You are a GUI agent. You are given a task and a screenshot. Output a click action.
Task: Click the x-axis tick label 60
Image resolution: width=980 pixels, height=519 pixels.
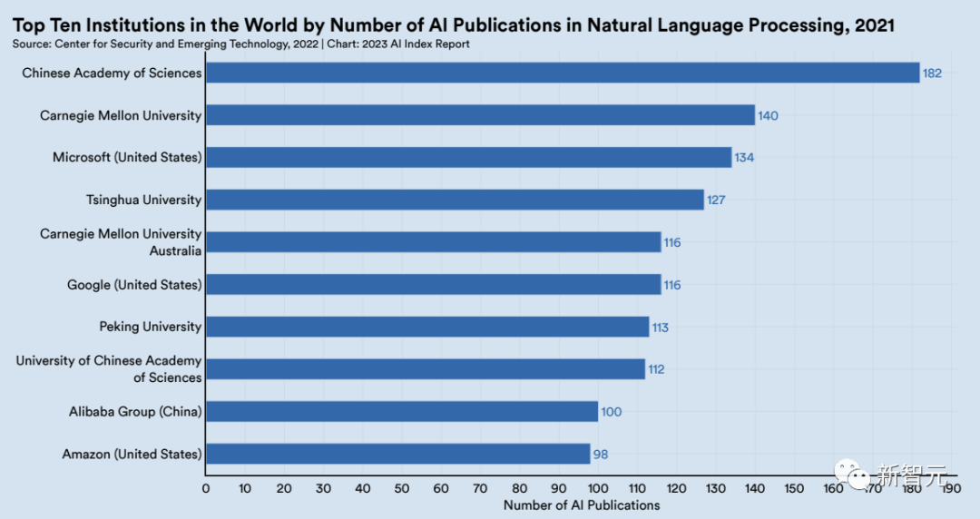click(x=441, y=489)
